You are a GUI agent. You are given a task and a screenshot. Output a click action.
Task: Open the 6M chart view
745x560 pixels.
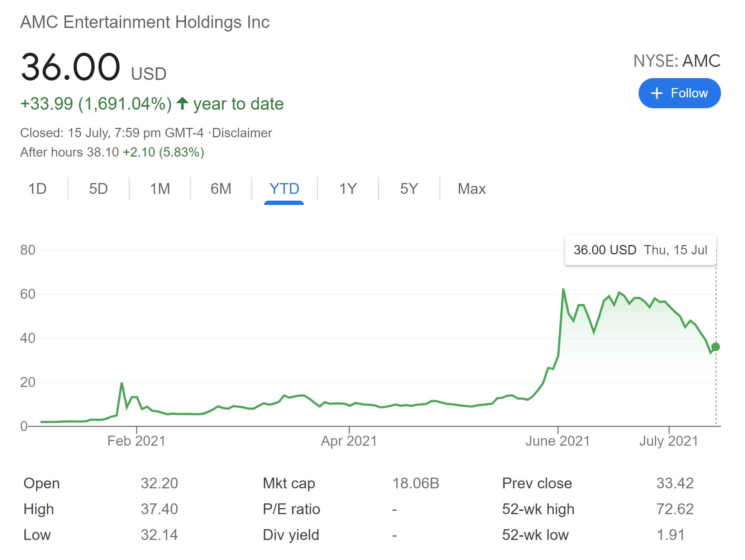point(221,189)
